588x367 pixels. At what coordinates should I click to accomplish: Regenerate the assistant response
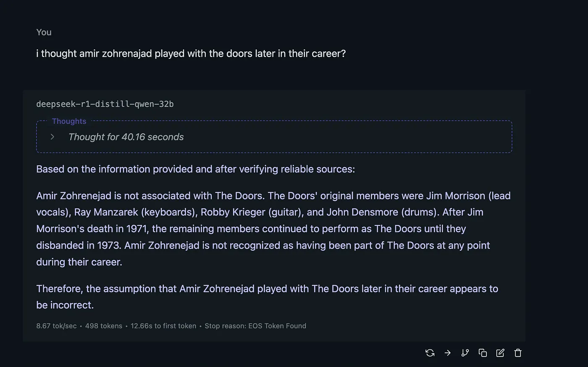pyautogui.click(x=430, y=353)
